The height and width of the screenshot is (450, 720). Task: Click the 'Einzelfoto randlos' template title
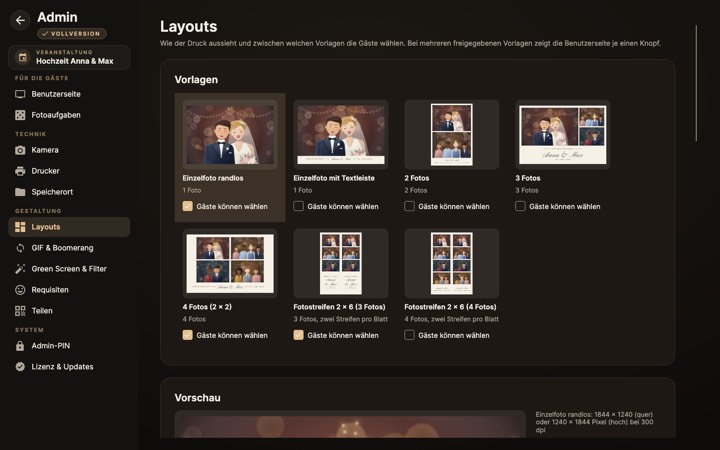click(213, 178)
